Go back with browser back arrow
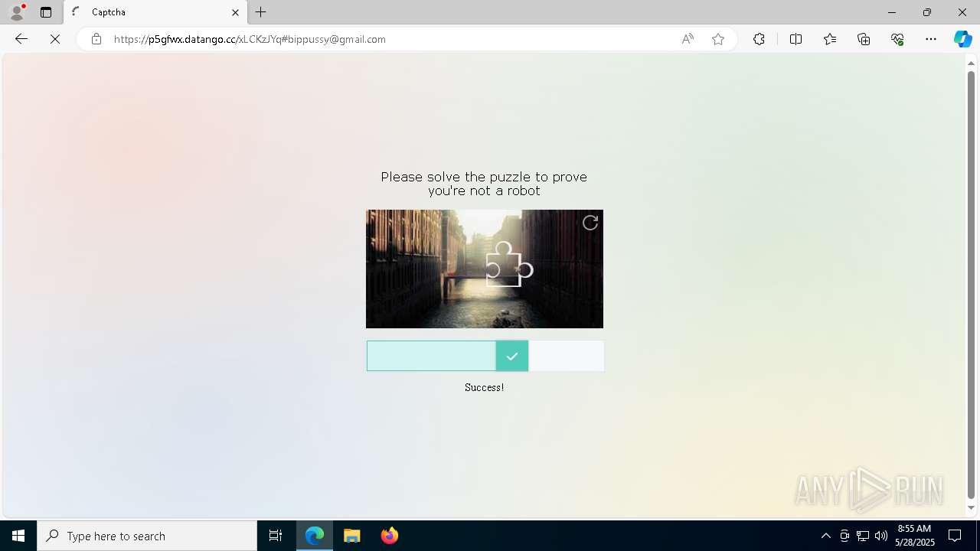The height and width of the screenshot is (551, 980). click(21, 39)
